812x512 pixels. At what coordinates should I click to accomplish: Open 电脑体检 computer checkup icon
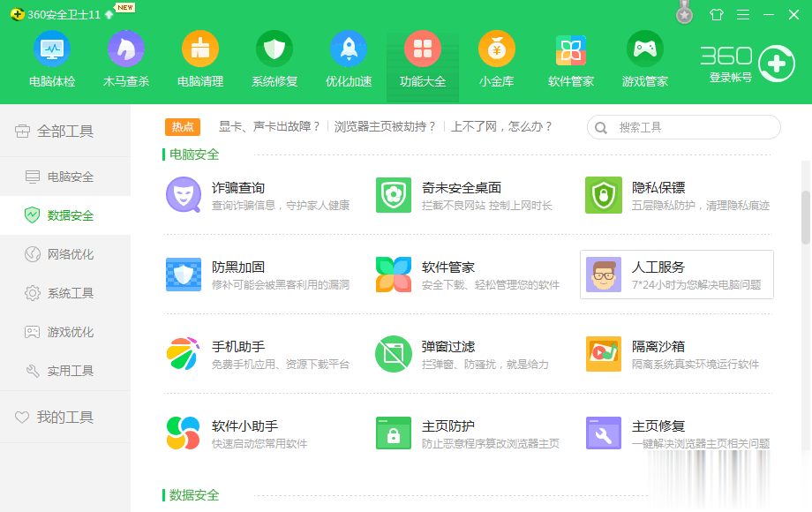52,49
